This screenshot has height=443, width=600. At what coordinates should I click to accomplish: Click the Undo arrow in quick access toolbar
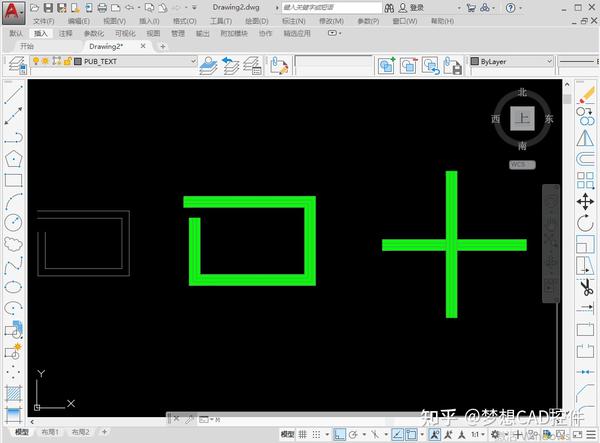pos(130,8)
